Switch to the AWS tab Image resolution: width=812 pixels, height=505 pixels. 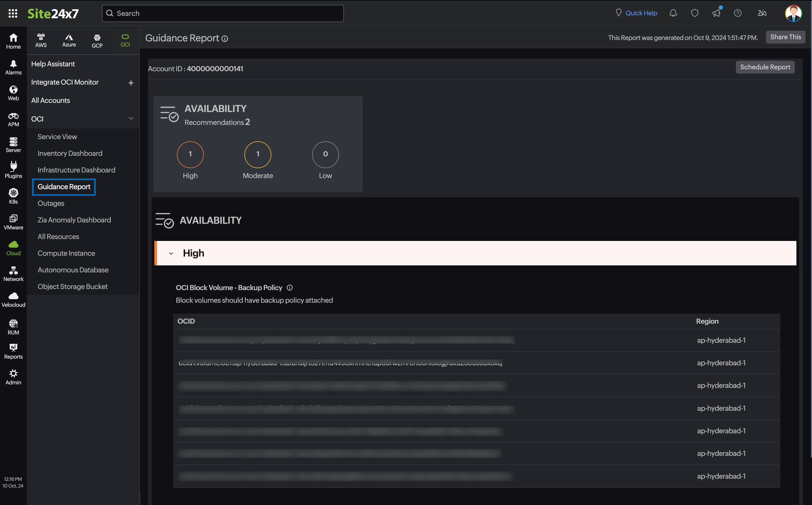point(41,40)
